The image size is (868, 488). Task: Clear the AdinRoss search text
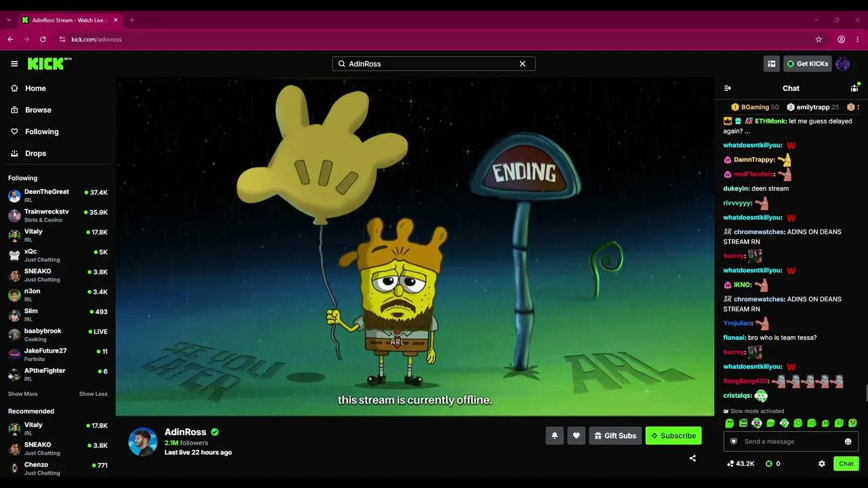point(523,64)
